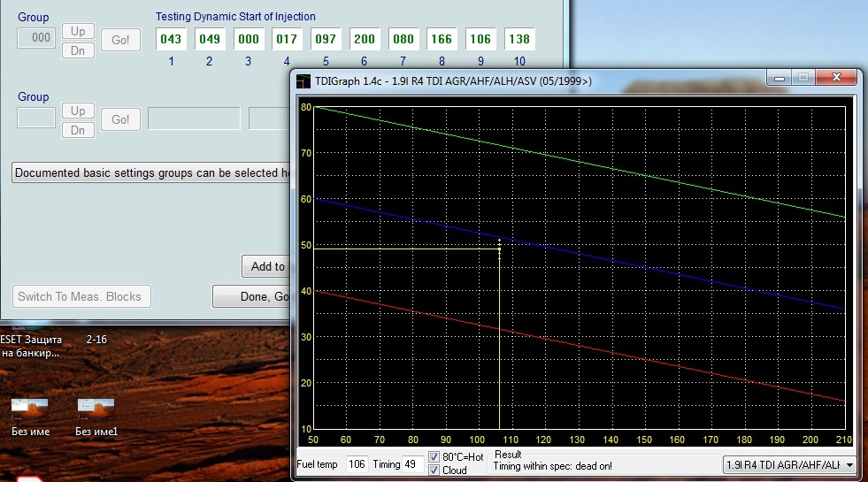Toggle the 80°C=Hot checkbox
The height and width of the screenshot is (482, 868).
[x=434, y=457]
